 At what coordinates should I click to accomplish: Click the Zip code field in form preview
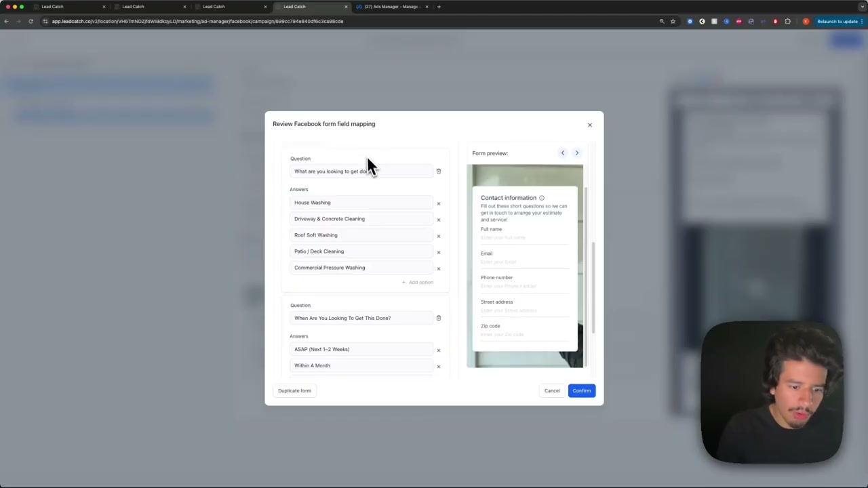click(524, 335)
